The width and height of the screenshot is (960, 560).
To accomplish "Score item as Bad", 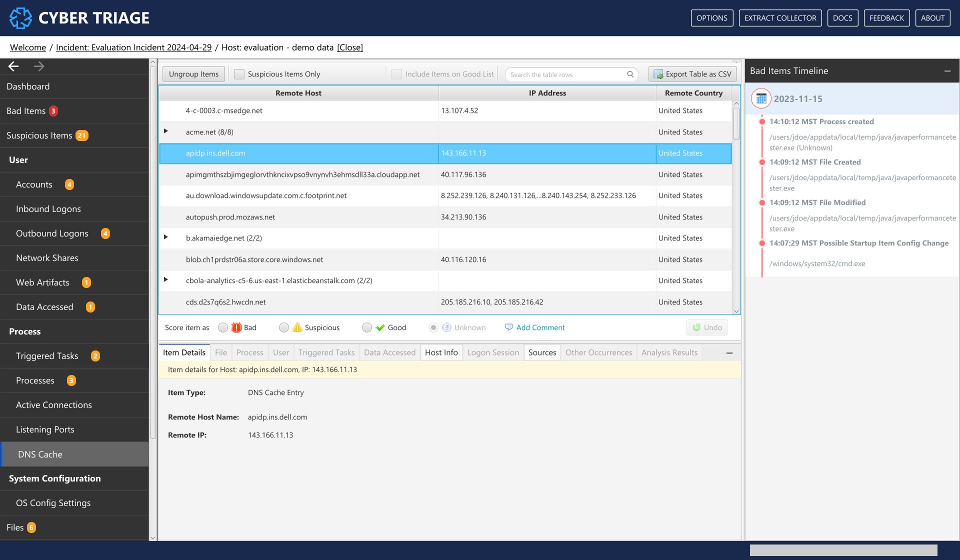I will point(223,327).
